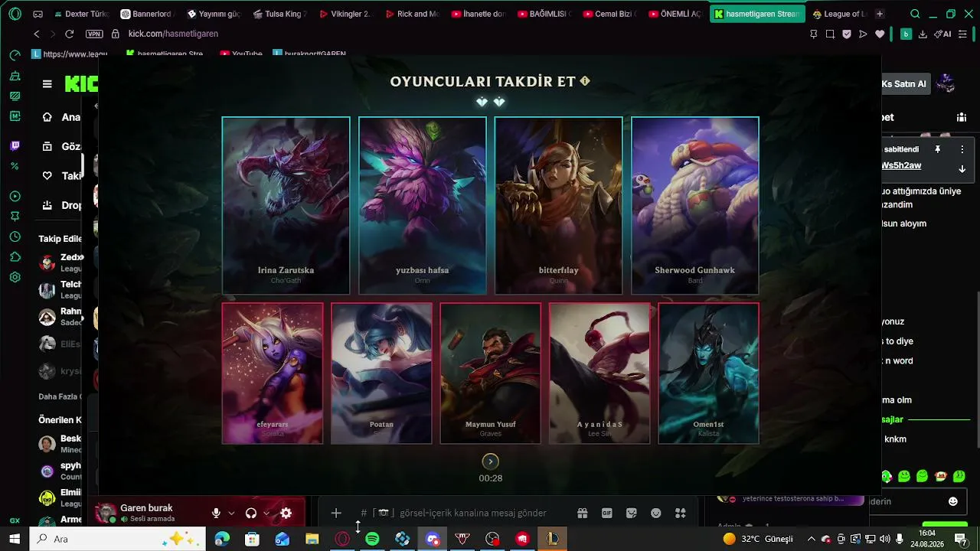Honor Maymun Yusuf's Graves card
Screen dimensions: 980x551
491,373
